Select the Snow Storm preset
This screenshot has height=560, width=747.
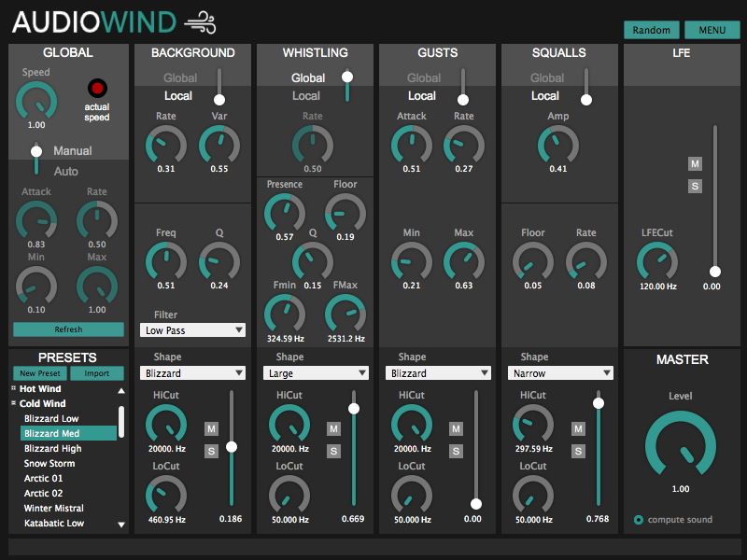coord(49,463)
